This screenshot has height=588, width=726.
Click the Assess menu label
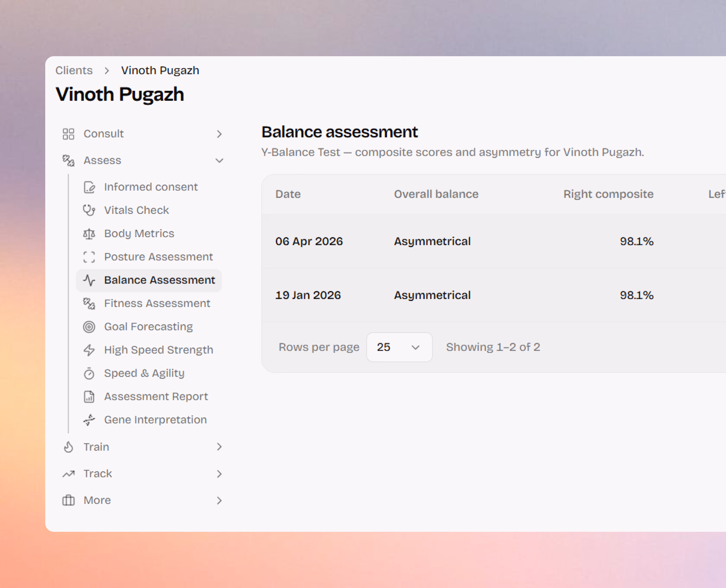(x=102, y=161)
